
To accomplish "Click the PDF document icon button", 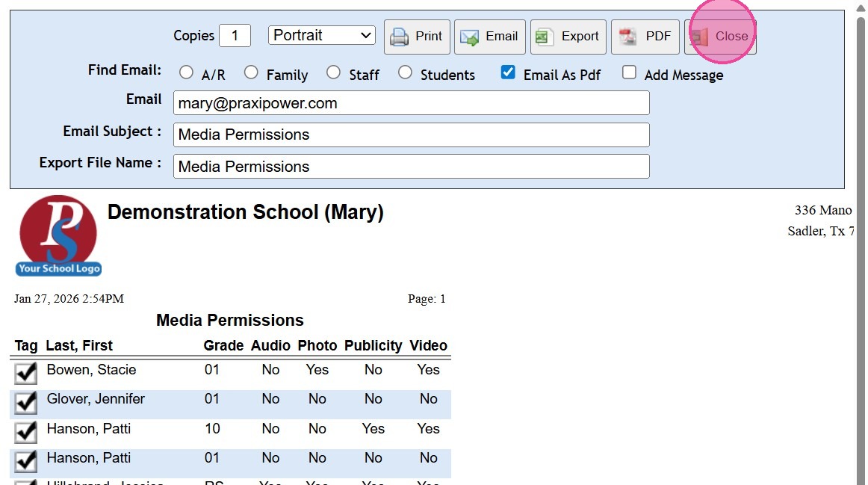I will (x=645, y=37).
